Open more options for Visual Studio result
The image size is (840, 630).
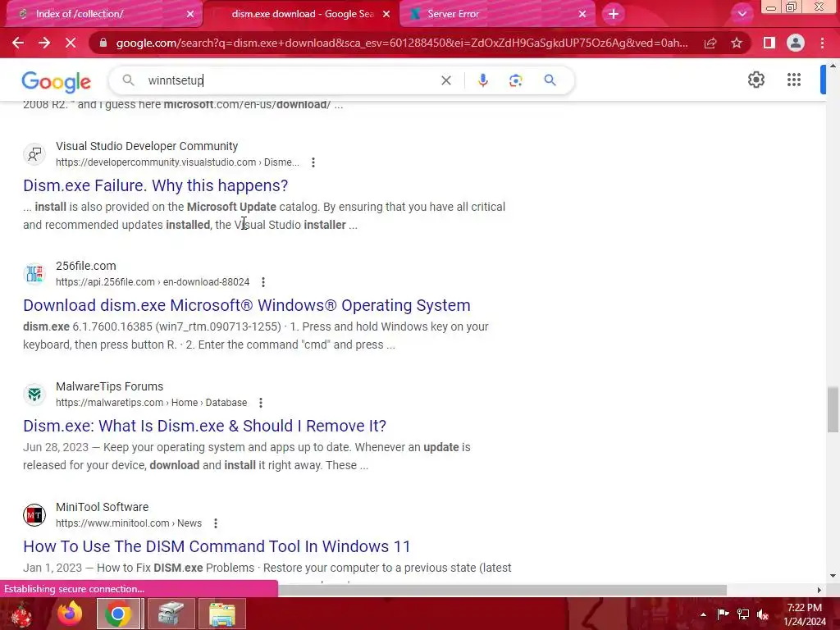(x=313, y=162)
